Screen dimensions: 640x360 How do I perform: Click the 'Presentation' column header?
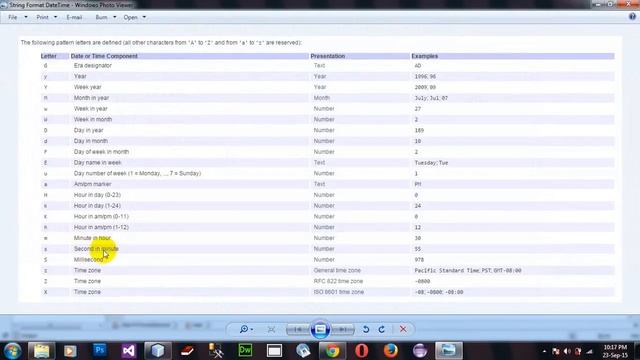click(x=328, y=56)
